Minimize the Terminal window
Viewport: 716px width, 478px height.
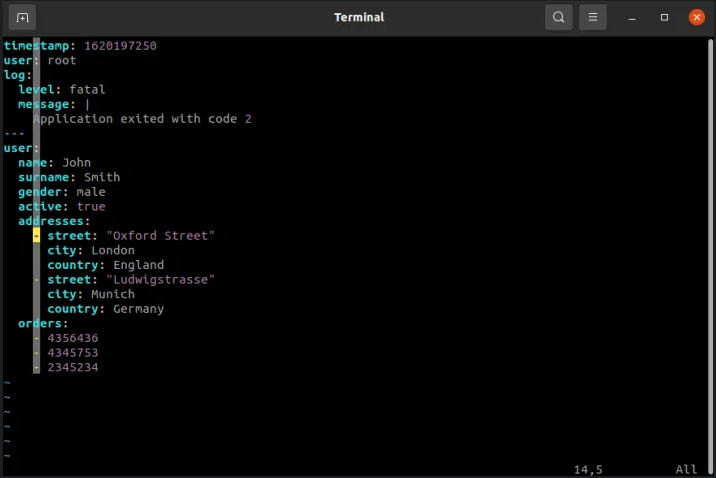(x=632, y=18)
